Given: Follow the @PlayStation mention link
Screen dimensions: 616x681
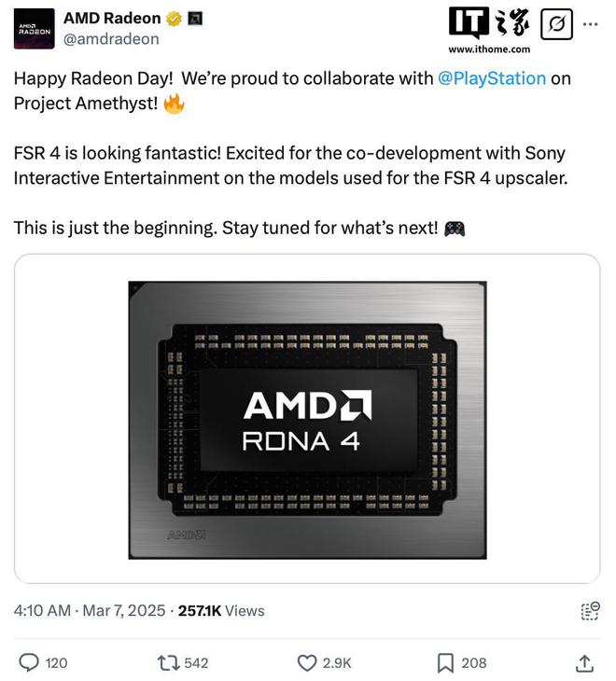Looking at the screenshot, I should tap(491, 78).
